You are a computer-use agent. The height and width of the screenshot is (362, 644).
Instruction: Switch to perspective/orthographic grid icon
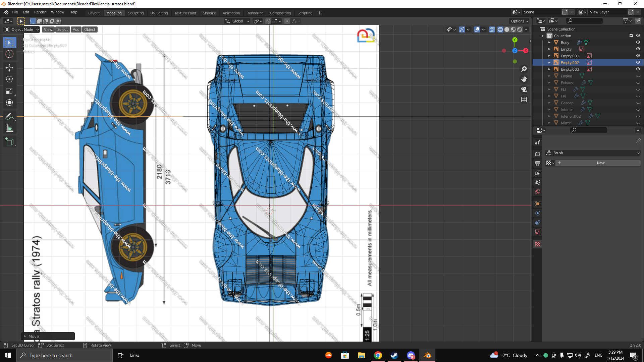524,100
